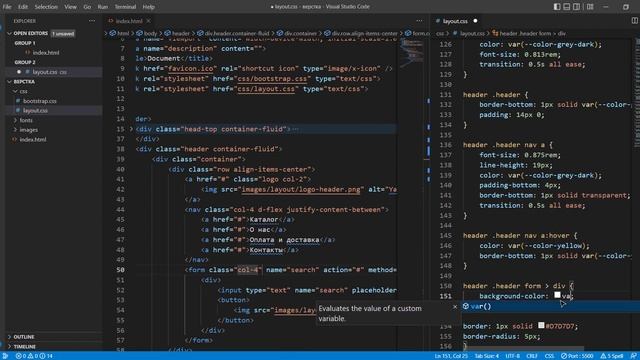Open the Go menu
Image resolution: width=640 pixels, height=360 pixels.
point(87,7)
